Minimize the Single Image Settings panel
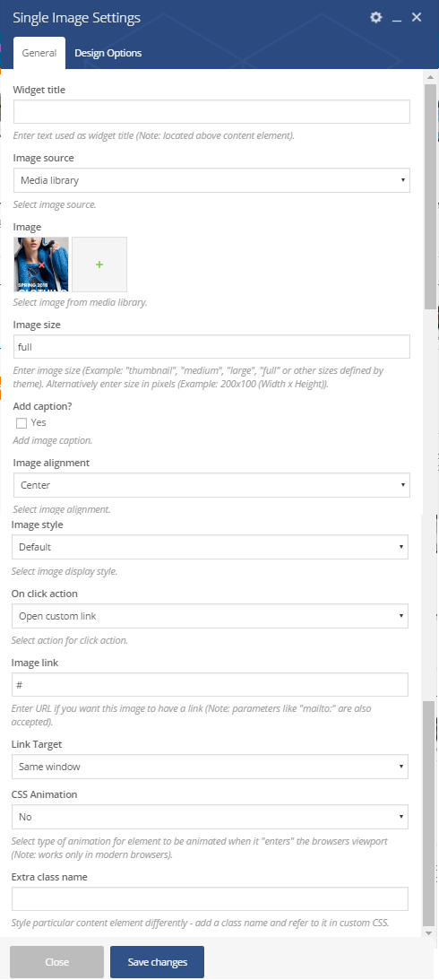 (397, 19)
